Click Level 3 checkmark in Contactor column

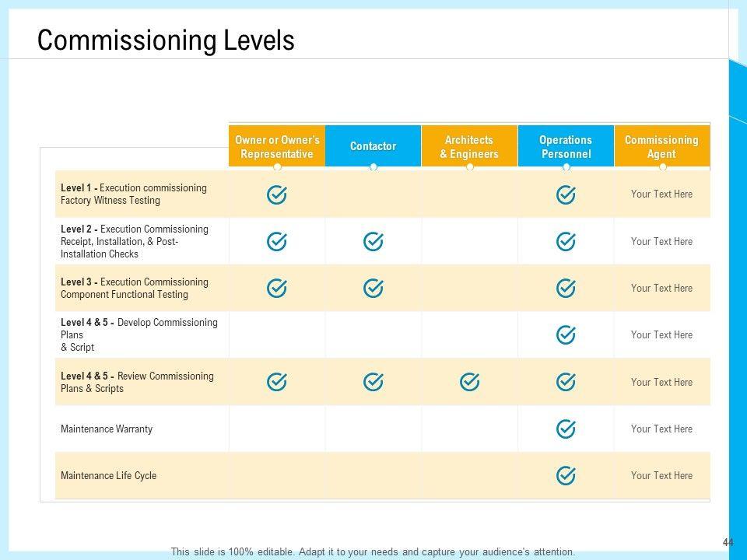point(373,289)
